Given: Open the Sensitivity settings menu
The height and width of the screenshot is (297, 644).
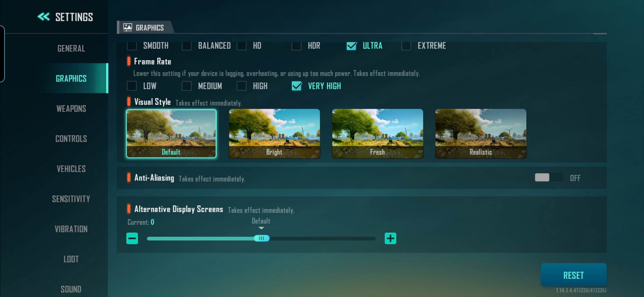Looking at the screenshot, I should 71,199.
